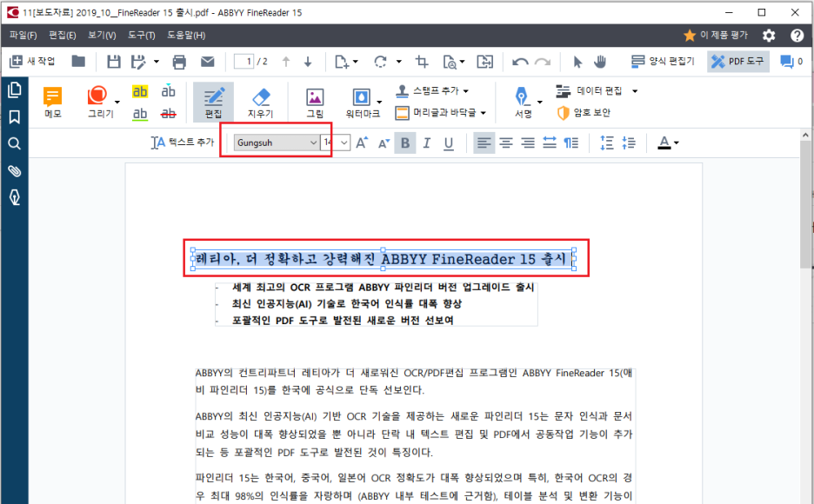Save the document with the floppy icon
The height and width of the screenshot is (504, 814).
tap(114, 62)
